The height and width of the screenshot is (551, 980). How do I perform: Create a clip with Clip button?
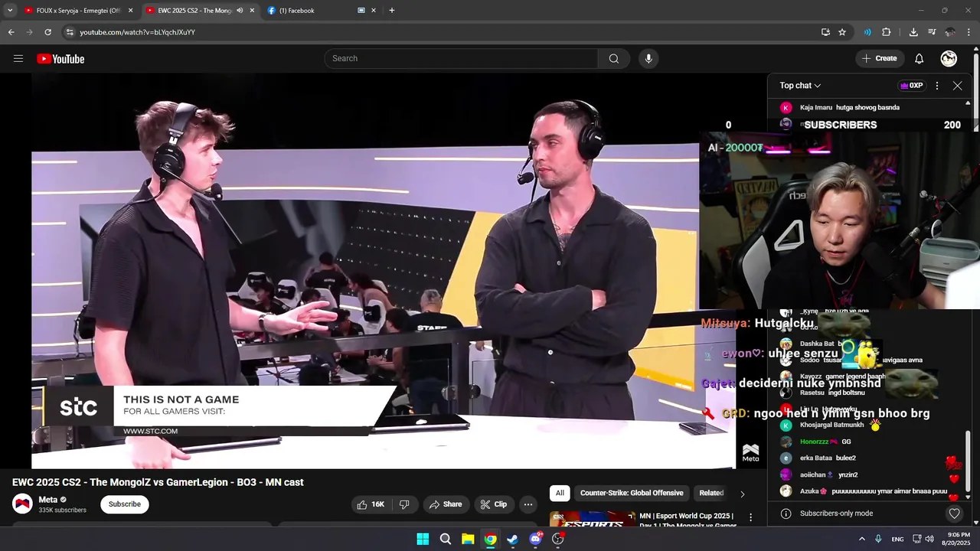(493, 504)
